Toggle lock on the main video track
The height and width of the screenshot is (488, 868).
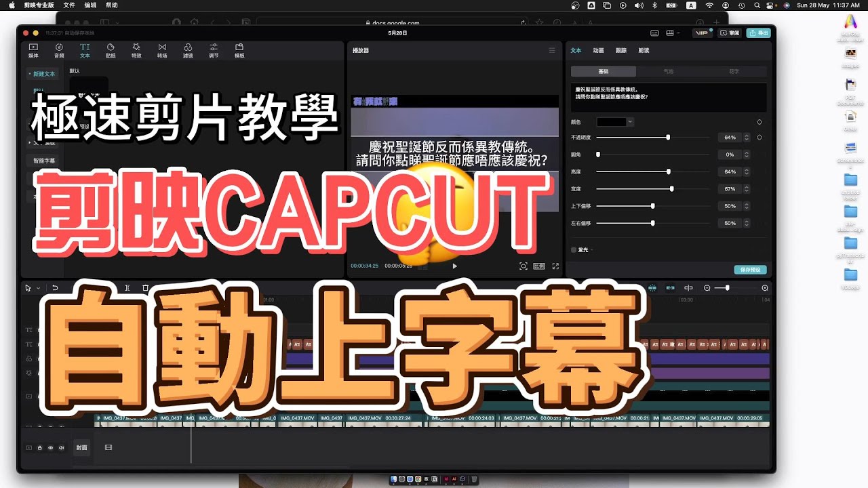point(39,447)
